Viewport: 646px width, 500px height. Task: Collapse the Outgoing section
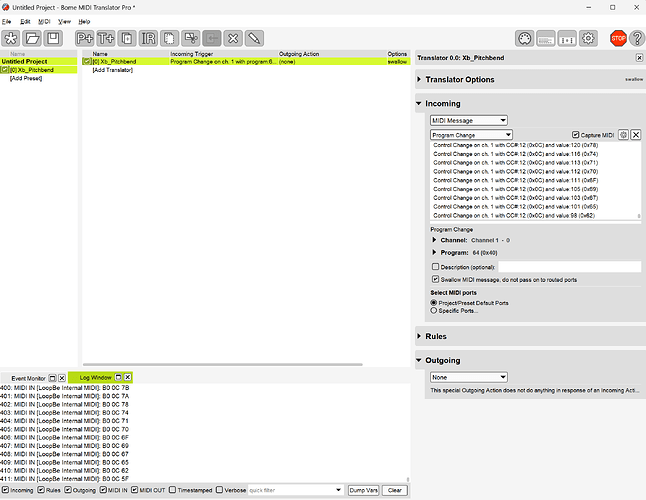pyautogui.click(x=419, y=360)
